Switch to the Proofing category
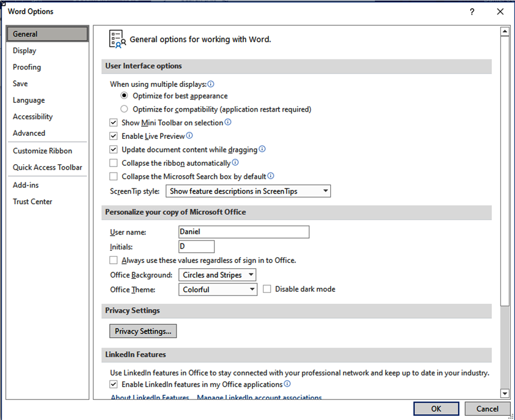515x420 pixels. (27, 67)
